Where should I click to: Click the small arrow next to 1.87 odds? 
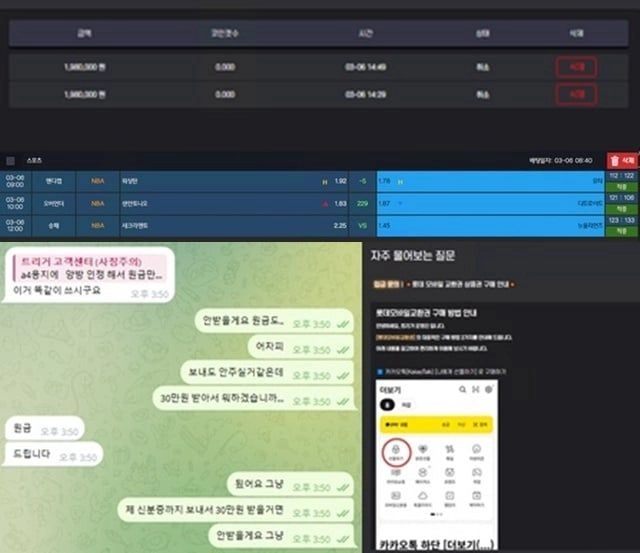pyautogui.click(x=400, y=203)
